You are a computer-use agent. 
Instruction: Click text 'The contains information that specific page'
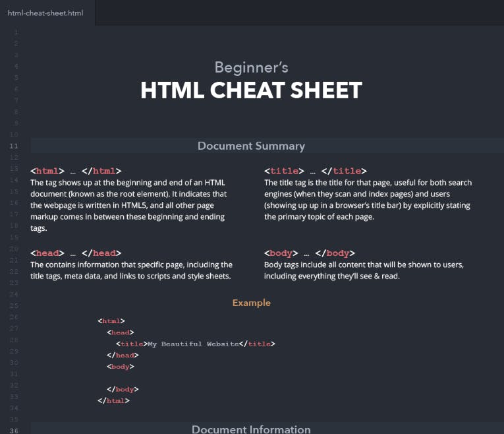[x=107, y=264]
